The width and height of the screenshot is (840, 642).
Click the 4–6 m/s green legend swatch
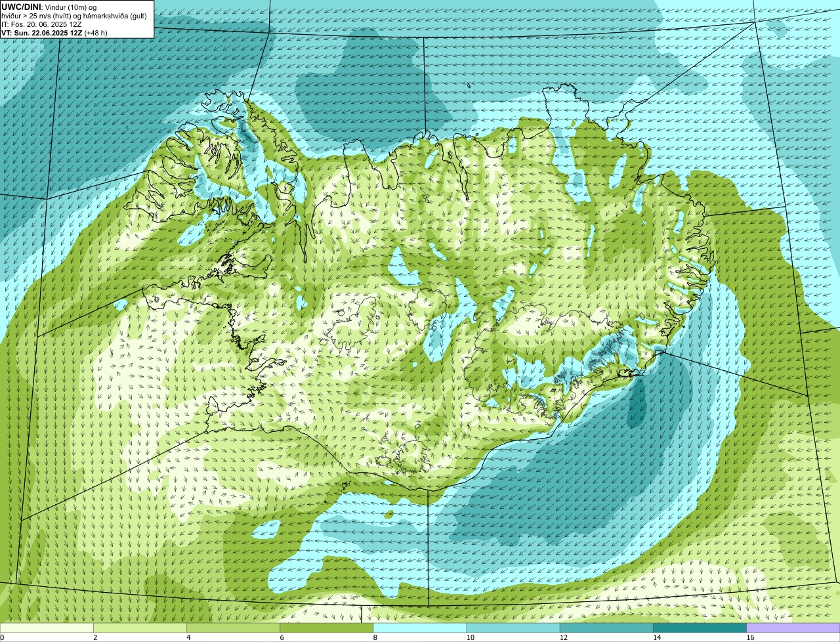(x=234, y=628)
